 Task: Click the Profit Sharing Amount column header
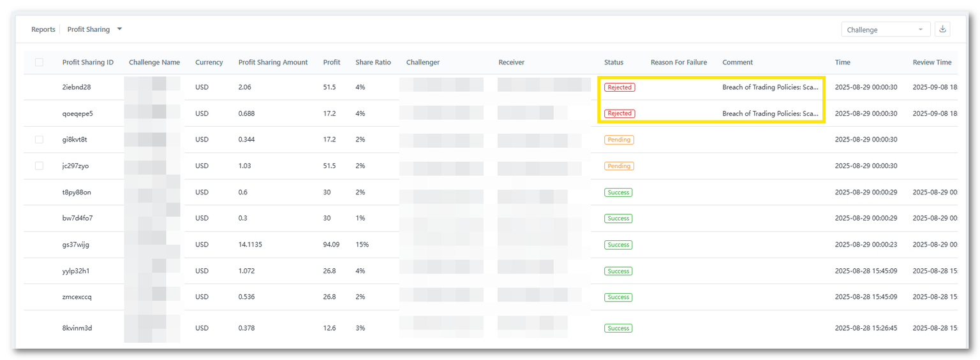pyautogui.click(x=273, y=62)
